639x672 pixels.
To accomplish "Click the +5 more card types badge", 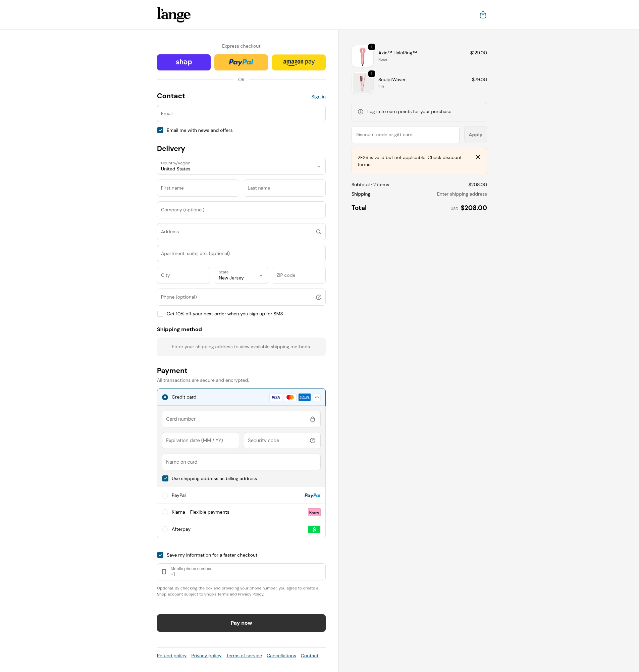I will tap(316, 397).
